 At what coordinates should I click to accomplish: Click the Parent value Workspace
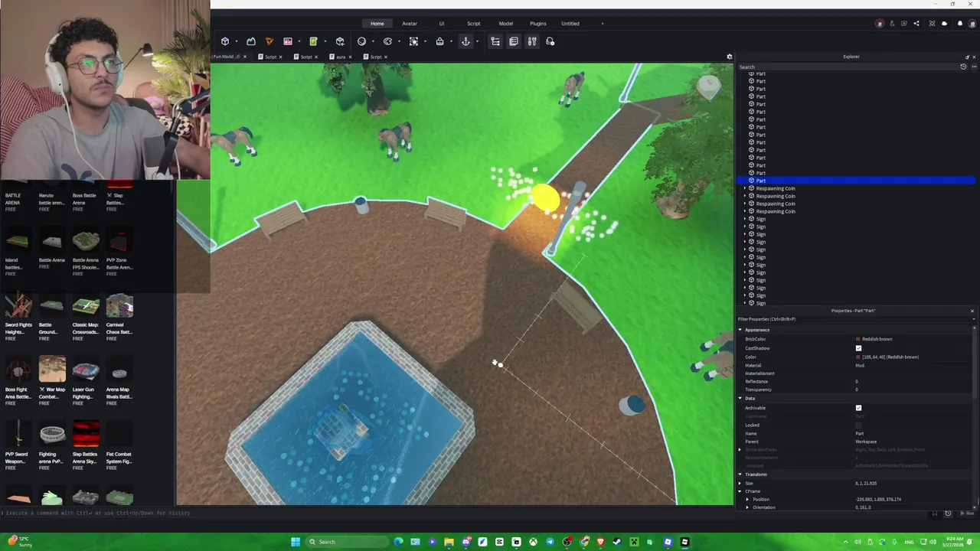[x=866, y=442]
